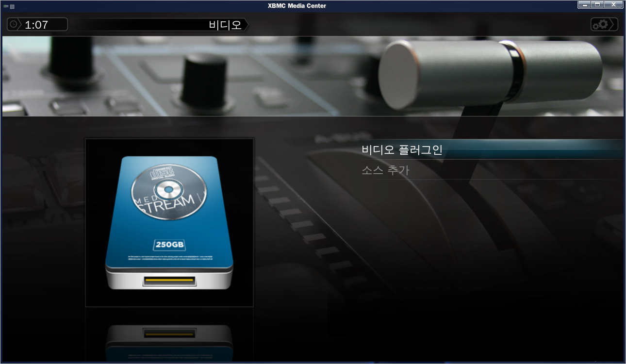Maximize the XBMC Media Center window

click(x=598, y=5)
